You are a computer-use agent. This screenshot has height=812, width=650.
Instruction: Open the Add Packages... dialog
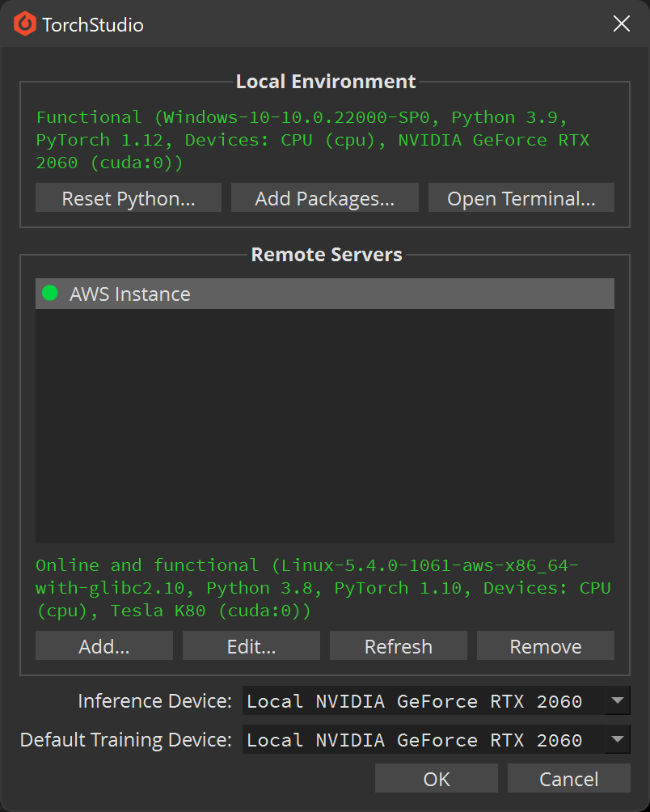[x=324, y=197]
